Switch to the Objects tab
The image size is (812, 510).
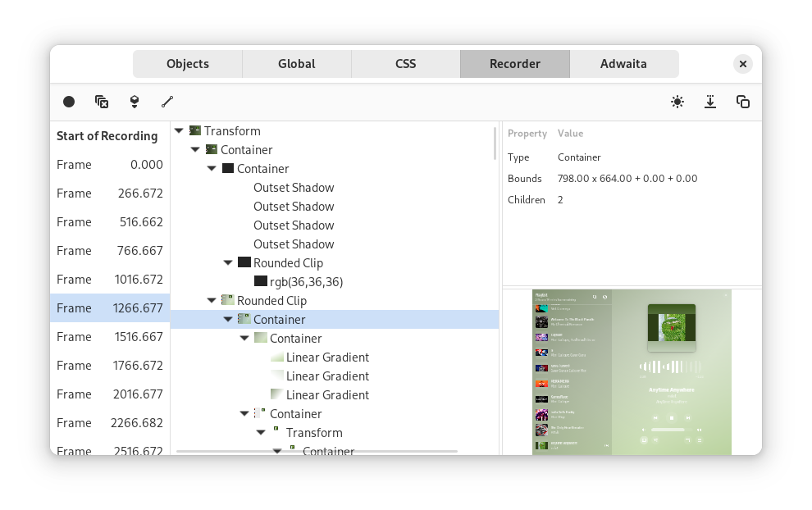coord(187,63)
